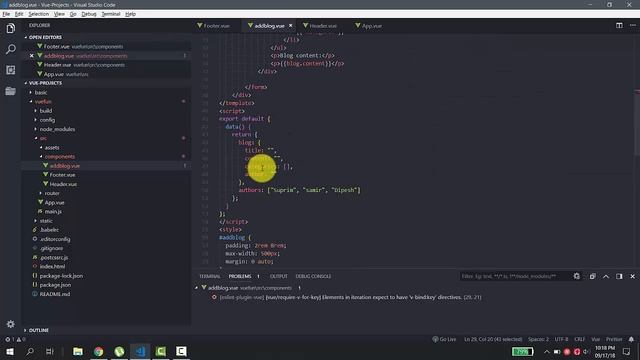Image resolution: width=640 pixels, height=360 pixels.
Task: Click Prettier in the status bar
Action: coord(614,339)
